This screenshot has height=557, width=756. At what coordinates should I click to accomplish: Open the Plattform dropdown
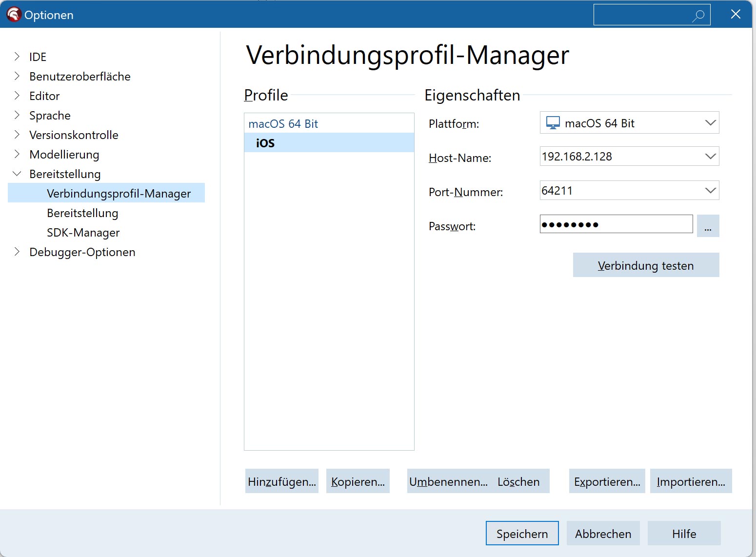(710, 123)
